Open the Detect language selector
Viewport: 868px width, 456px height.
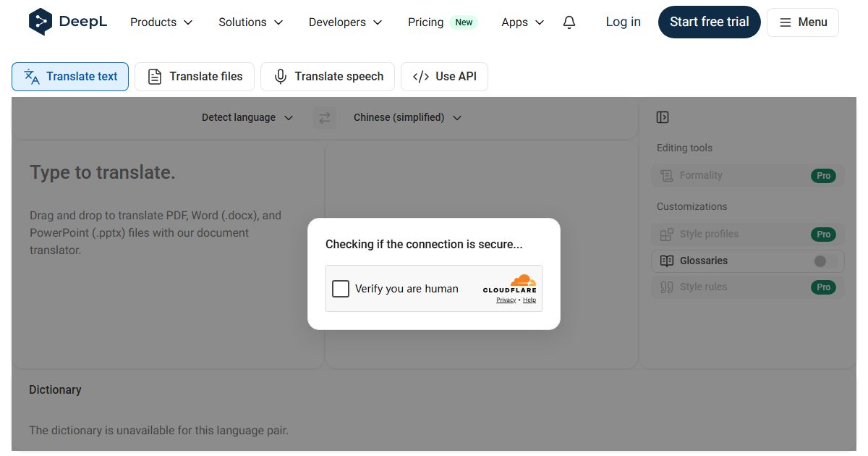click(x=247, y=117)
